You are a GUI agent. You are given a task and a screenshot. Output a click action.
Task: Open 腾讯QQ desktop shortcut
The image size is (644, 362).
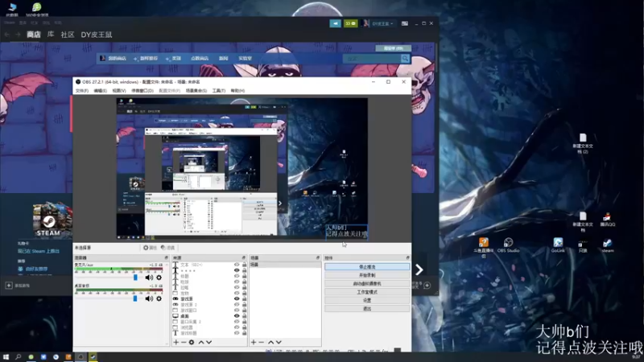[607, 220]
